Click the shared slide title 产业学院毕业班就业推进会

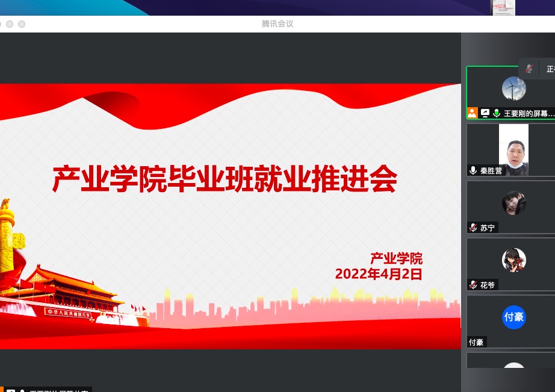coord(225,179)
